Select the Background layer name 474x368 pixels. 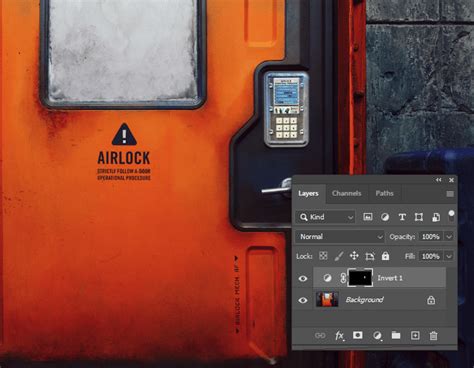coord(364,300)
